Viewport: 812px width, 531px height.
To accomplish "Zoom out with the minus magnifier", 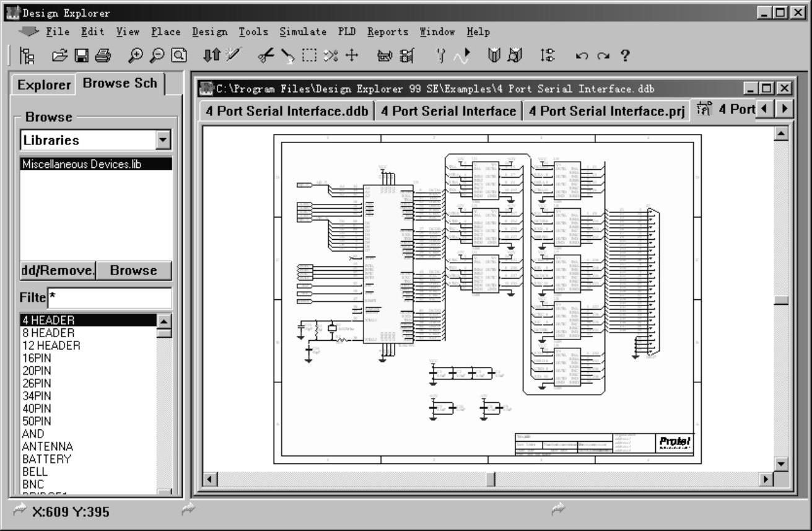I will click(157, 56).
